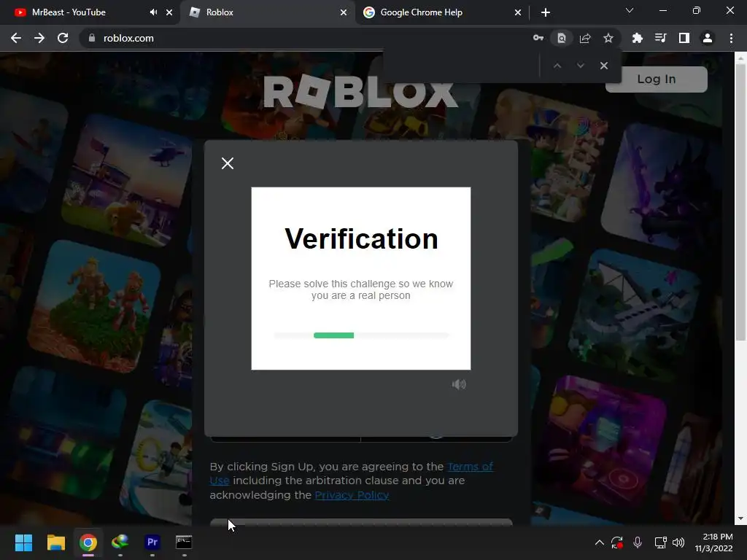Open the media control icon
The height and width of the screenshot is (560, 747).
click(x=661, y=38)
